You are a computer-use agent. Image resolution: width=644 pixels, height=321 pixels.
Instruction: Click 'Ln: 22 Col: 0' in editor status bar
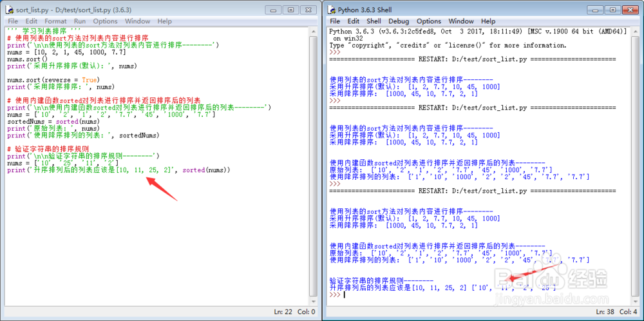tap(294, 312)
